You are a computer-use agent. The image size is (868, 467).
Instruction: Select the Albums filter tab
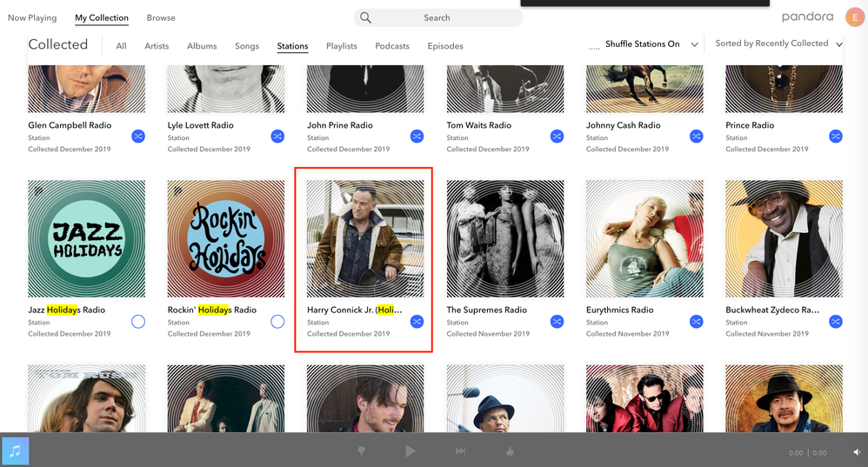202,46
